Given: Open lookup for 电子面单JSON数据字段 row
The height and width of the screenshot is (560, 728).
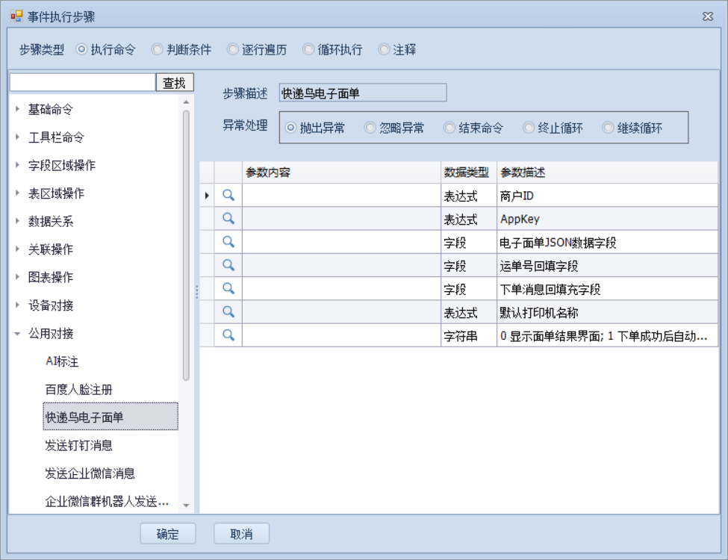Looking at the screenshot, I should pos(228,241).
